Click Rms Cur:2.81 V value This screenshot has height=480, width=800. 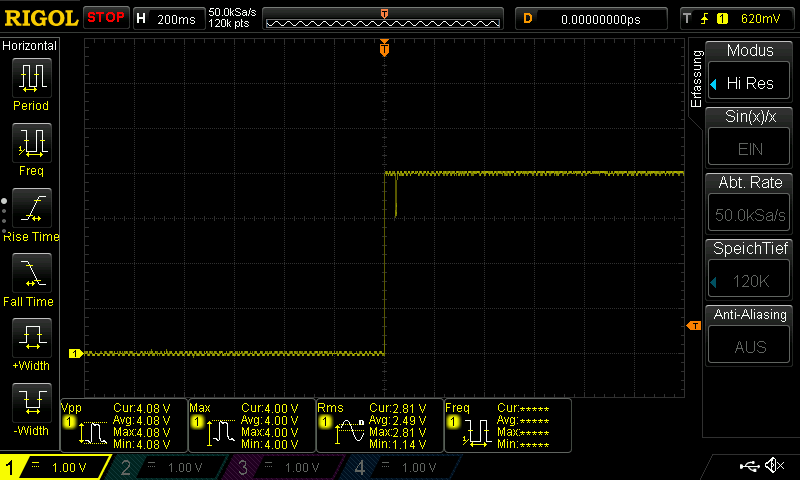click(397, 409)
